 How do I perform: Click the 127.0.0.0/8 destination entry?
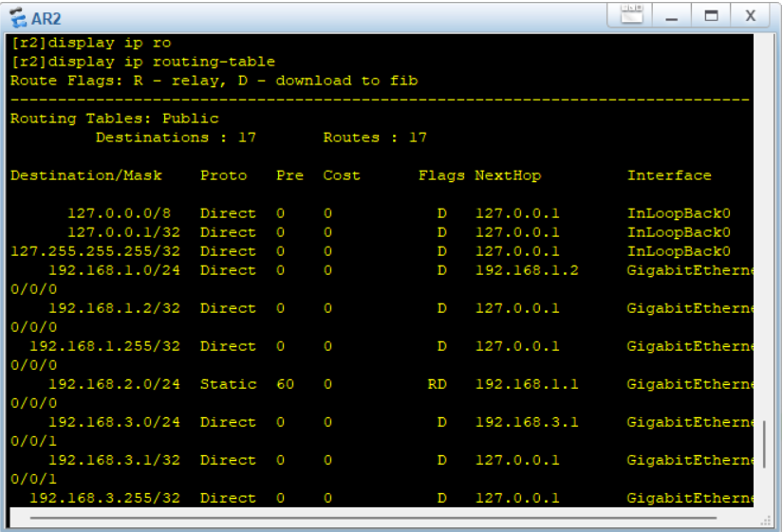coord(120,213)
